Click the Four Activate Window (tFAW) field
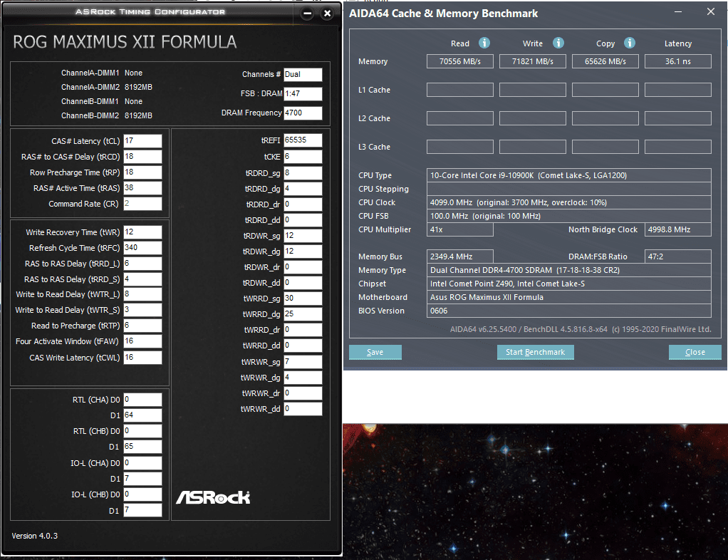 coord(142,341)
